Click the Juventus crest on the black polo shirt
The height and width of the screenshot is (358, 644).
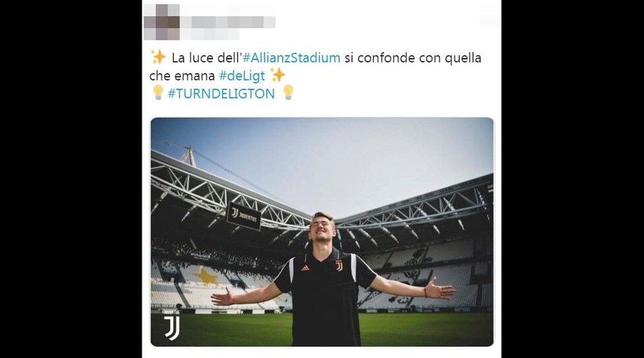click(x=339, y=266)
